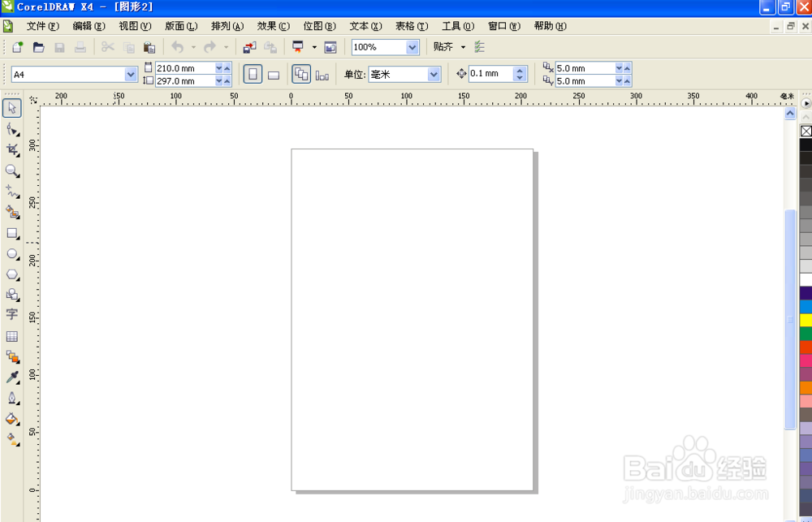Open the 文件 menu
The height and width of the screenshot is (522, 812).
pyautogui.click(x=39, y=25)
